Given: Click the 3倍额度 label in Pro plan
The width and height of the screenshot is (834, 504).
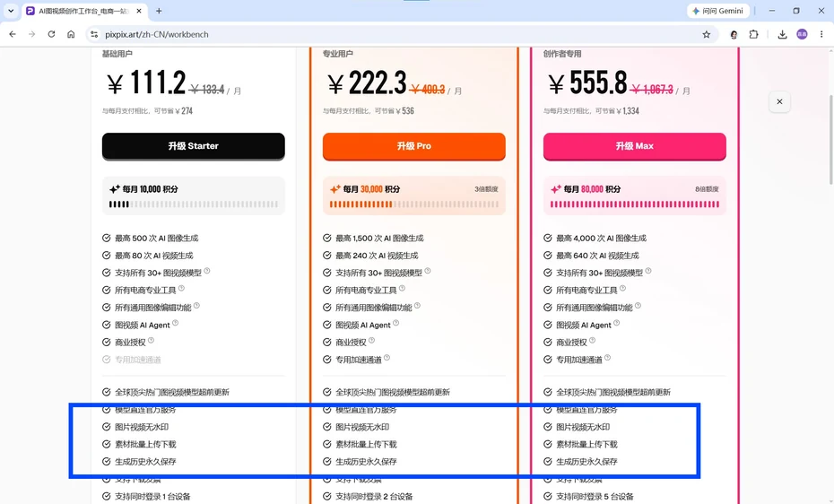Looking at the screenshot, I should [486, 189].
